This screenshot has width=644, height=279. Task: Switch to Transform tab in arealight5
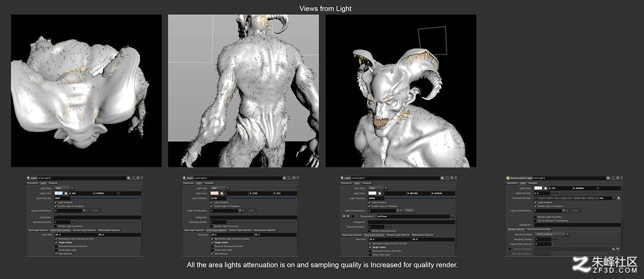(32, 183)
